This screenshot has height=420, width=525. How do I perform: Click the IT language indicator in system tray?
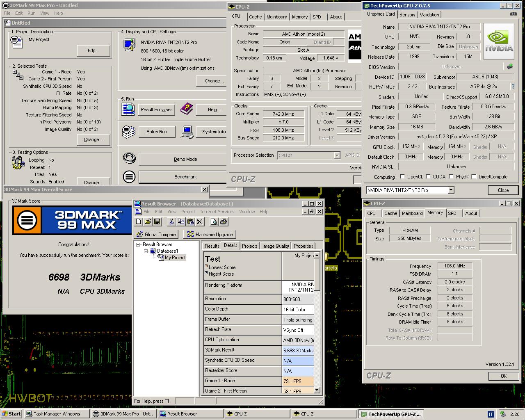click(x=491, y=414)
